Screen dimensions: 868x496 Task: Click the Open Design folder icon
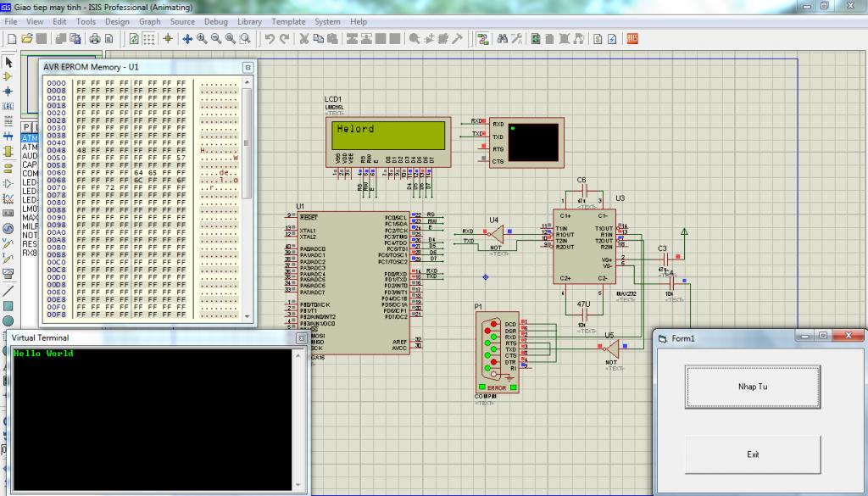(27, 38)
